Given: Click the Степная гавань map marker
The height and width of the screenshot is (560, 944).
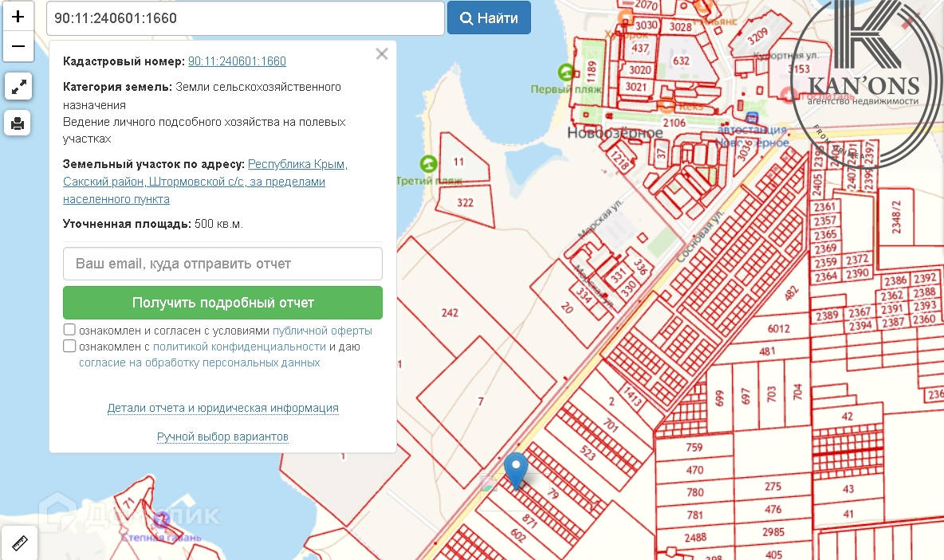Looking at the screenshot, I should click(161, 519).
